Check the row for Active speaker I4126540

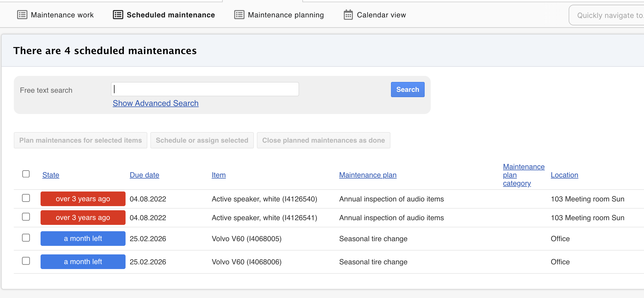pyautogui.click(x=26, y=198)
